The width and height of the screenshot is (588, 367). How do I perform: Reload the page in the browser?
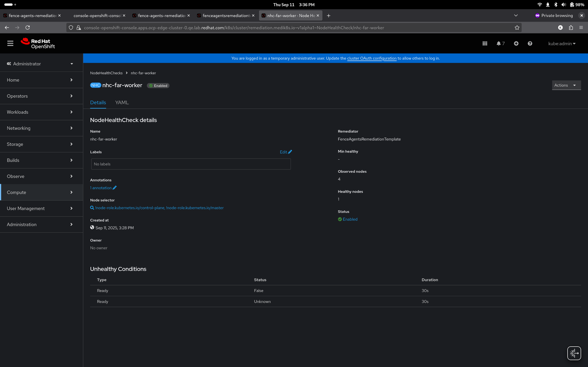(x=28, y=28)
